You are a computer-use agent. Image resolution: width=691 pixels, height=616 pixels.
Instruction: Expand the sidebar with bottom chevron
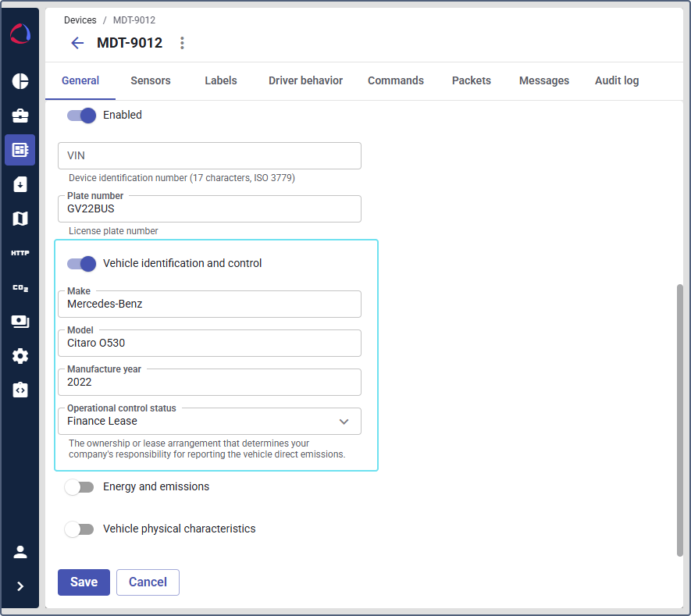pos(20,586)
